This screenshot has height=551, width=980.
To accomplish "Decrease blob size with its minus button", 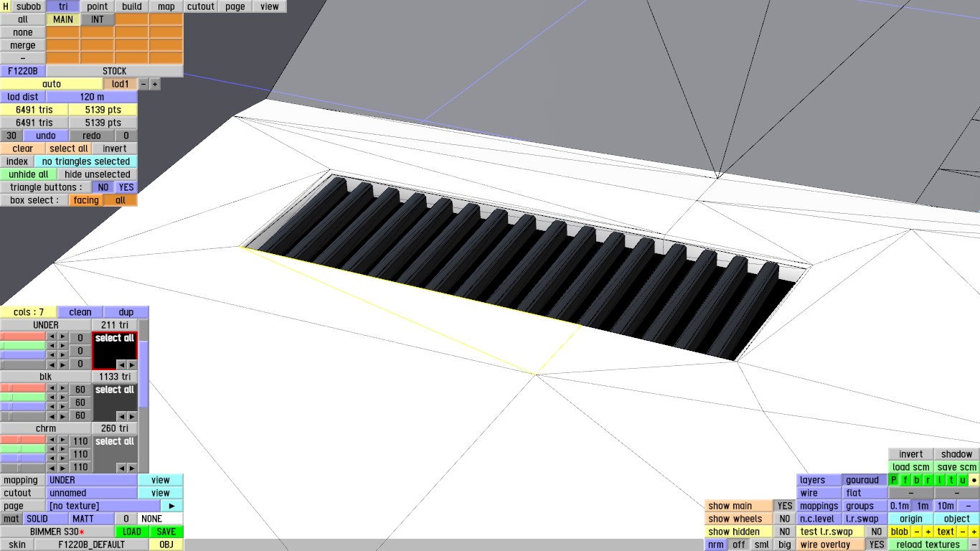I will [x=917, y=532].
